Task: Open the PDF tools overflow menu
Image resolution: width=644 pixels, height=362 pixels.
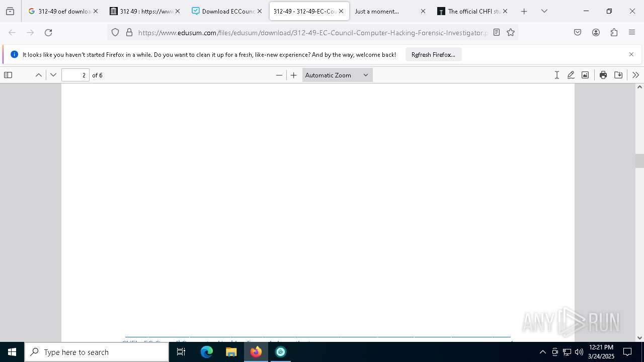Action: pyautogui.click(x=635, y=75)
